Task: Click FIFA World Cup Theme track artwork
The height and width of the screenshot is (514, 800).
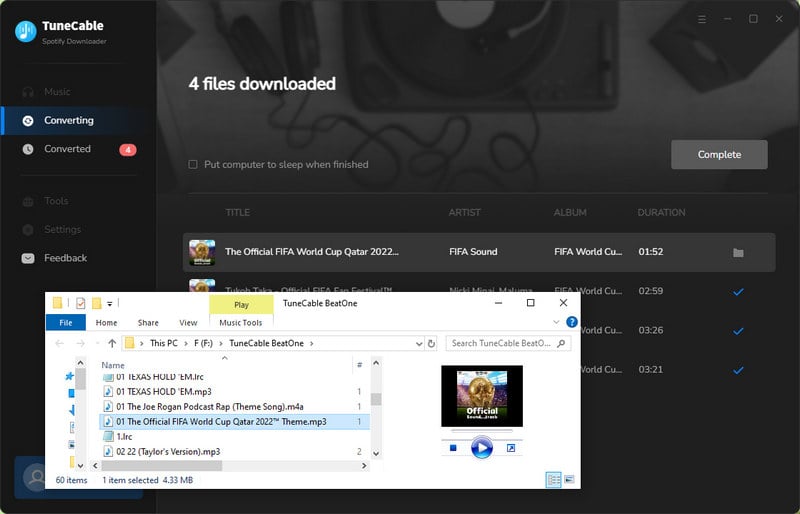Action: [x=202, y=252]
